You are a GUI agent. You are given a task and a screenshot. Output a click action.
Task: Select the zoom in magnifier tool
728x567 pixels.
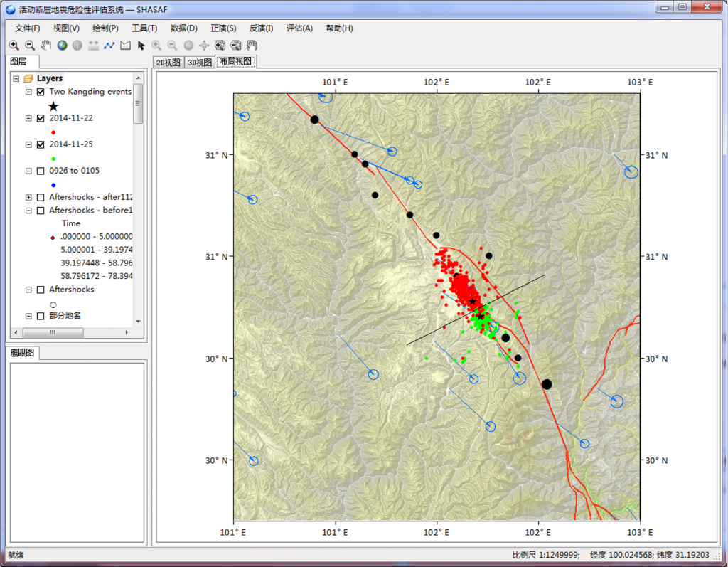14,46
